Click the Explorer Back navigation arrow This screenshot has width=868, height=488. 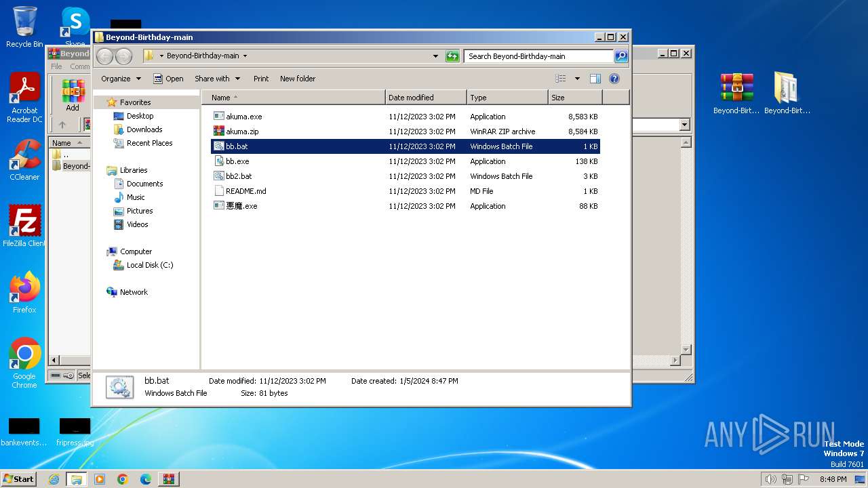[104, 56]
